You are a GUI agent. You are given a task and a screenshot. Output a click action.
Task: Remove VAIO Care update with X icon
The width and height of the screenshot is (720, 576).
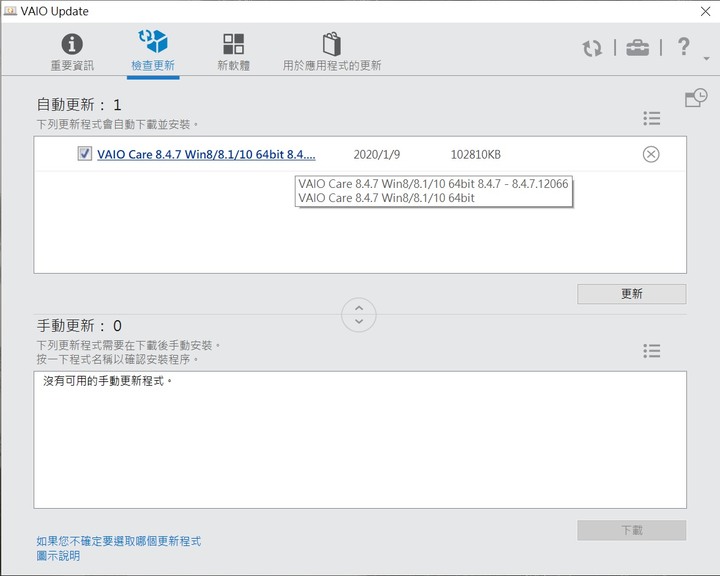[651, 154]
